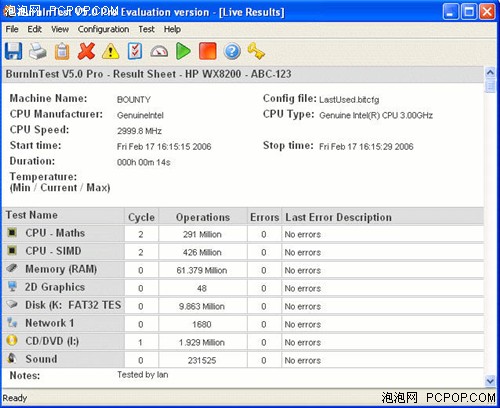Open the duty cycle gauge icon
This screenshot has width=500, height=408.
click(159, 52)
